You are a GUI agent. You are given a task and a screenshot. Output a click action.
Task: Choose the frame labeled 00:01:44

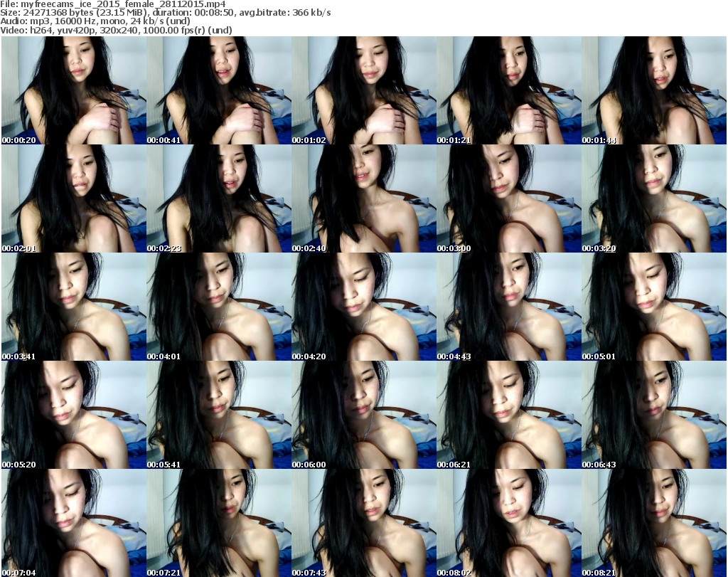(654, 90)
